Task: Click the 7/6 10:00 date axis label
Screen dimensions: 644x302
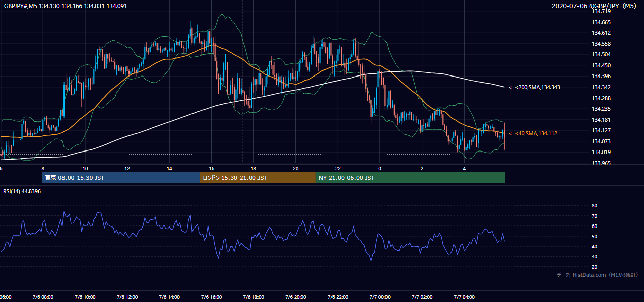Action: pyautogui.click(x=85, y=297)
